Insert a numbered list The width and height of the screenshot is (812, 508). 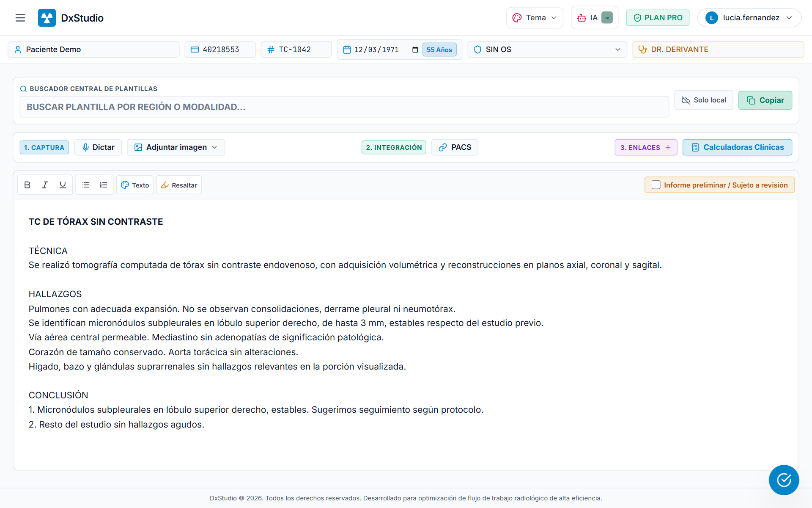tap(104, 185)
